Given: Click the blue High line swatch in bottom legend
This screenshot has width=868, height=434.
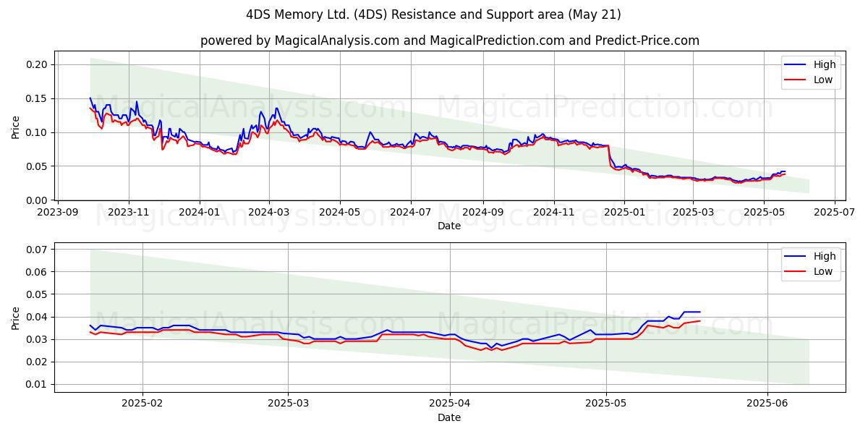Looking at the screenshot, I should tap(796, 257).
